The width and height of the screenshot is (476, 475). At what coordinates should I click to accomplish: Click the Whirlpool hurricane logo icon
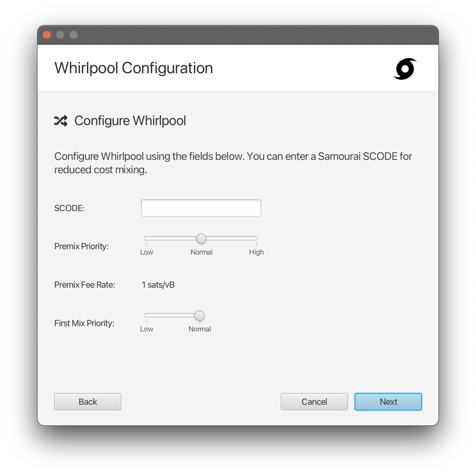pos(405,69)
